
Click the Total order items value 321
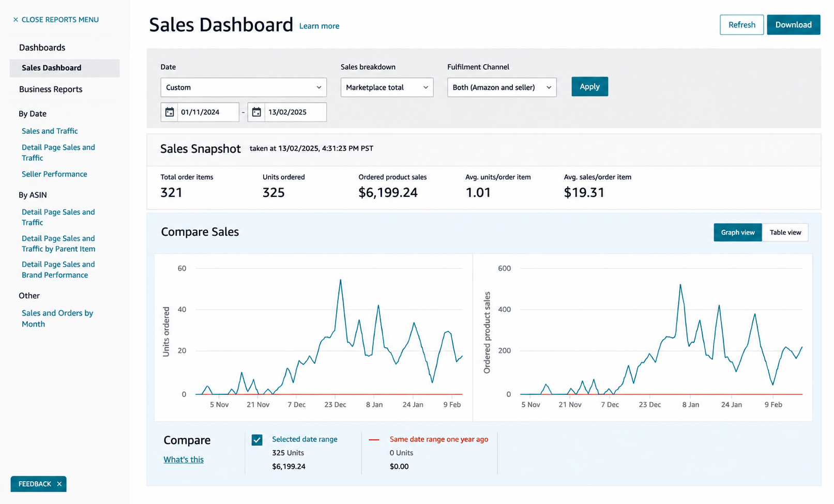pos(171,193)
